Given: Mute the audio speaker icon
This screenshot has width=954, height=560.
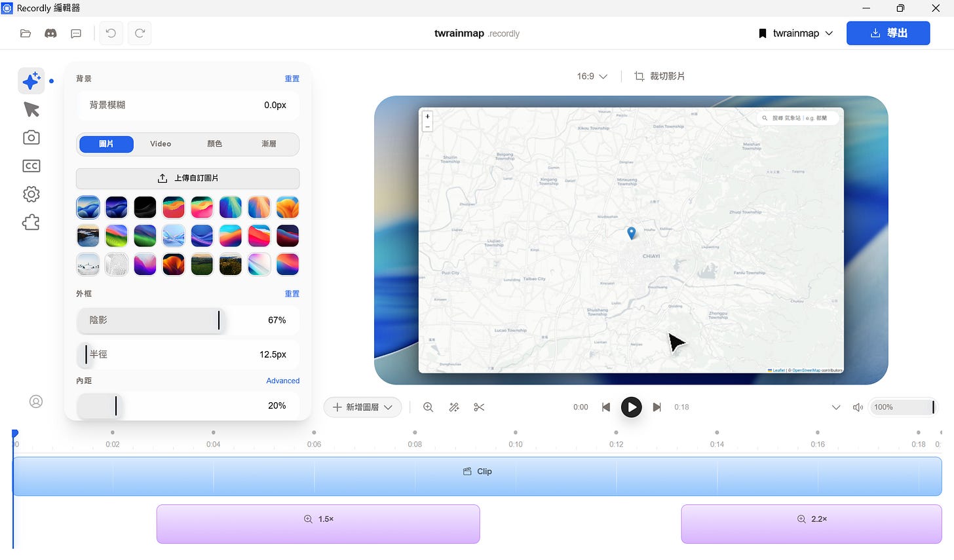Looking at the screenshot, I should (858, 407).
